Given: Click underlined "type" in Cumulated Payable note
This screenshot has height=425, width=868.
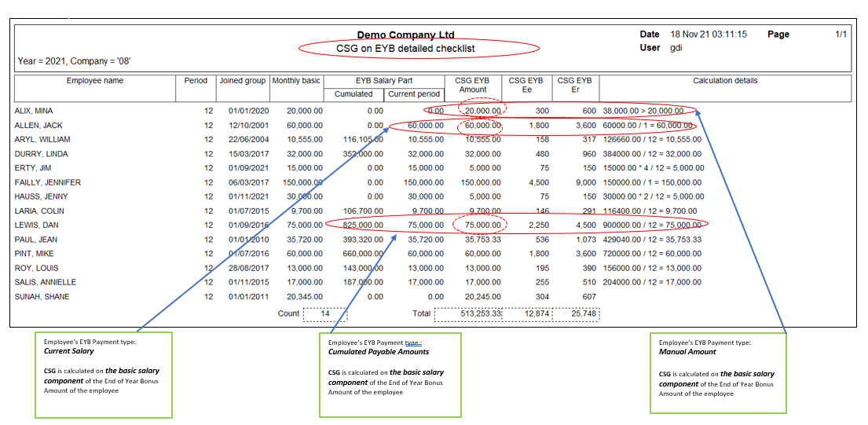Looking at the screenshot, I should pos(412,343).
